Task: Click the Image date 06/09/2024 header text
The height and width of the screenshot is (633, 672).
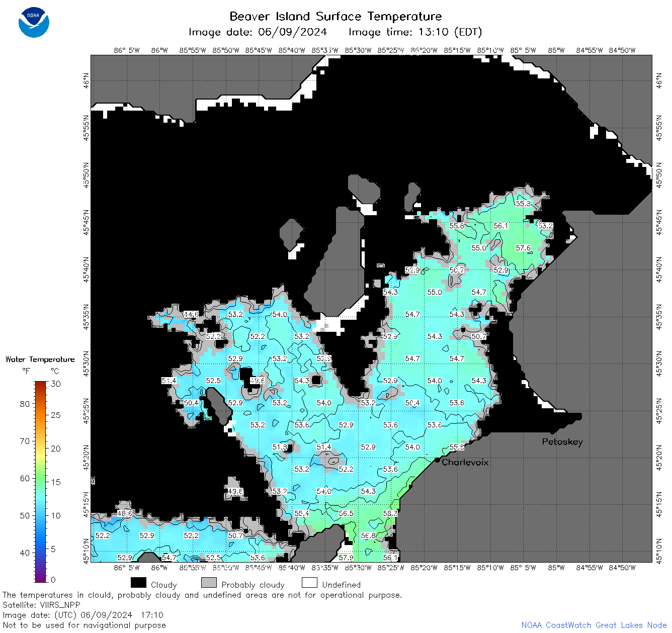Action: [258, 32]
